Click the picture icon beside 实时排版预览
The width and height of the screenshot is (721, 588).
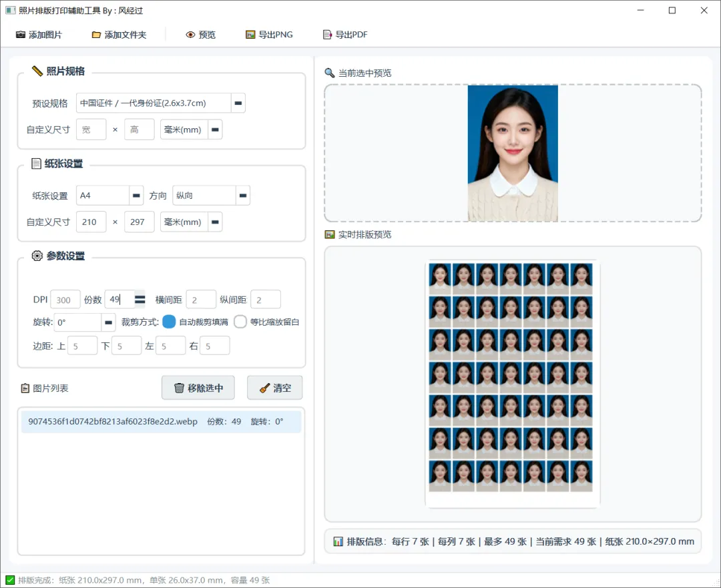[330, 234]
